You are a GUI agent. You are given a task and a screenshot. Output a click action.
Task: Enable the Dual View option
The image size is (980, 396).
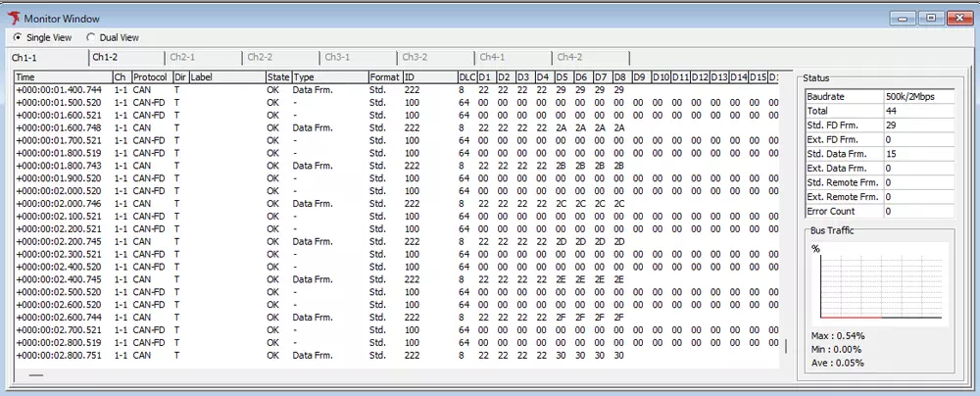pyautogui.click(x=91, y=37)
